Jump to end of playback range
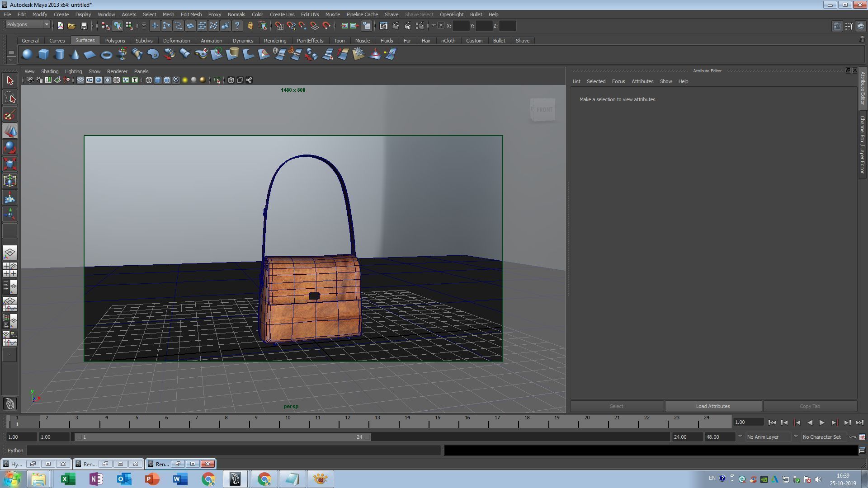Viewport: 868px width, 488px height. (x=859, y=422)
